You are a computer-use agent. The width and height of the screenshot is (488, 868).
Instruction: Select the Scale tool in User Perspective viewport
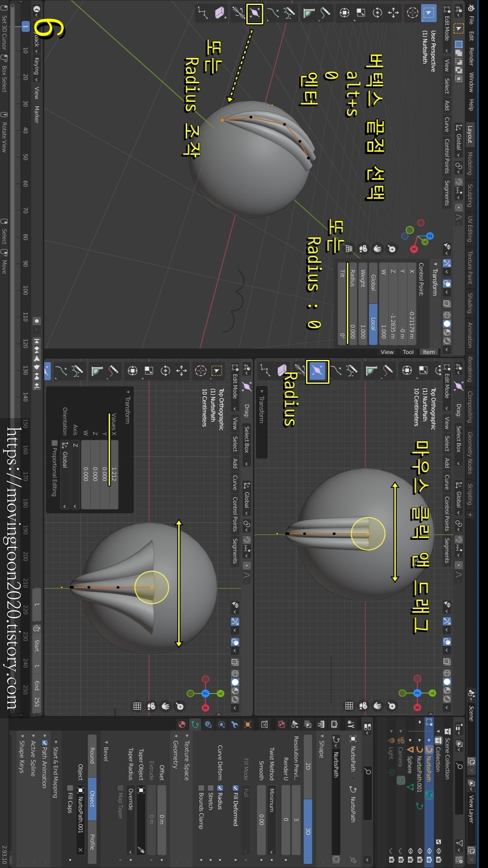[361, 13]
